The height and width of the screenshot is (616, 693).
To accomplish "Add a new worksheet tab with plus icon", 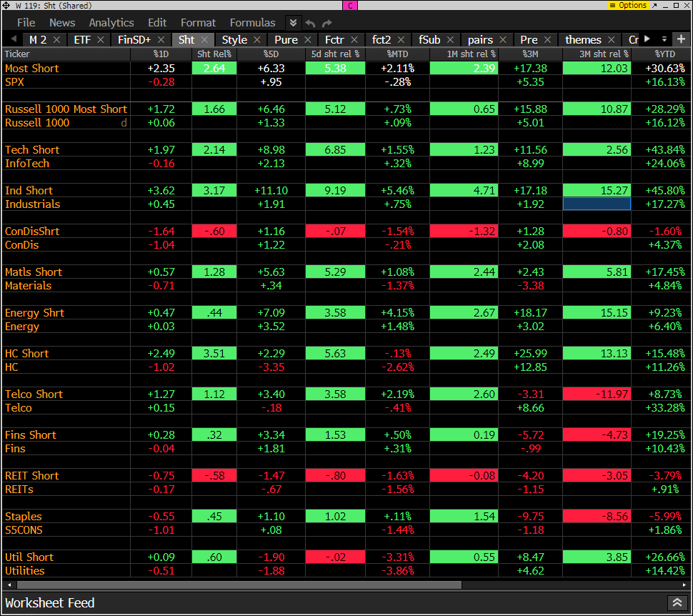I will pyautogui.click(x=681, y=39).
